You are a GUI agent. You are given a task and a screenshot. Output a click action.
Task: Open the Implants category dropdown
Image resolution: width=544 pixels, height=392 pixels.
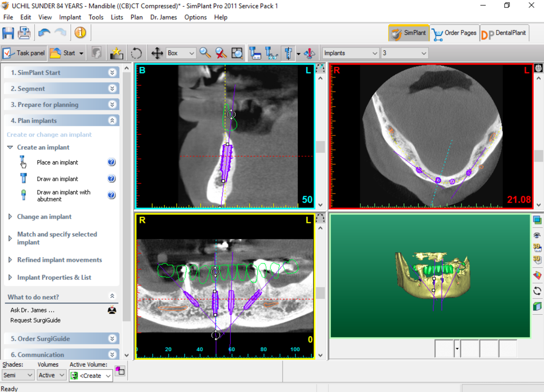(x=375, y=53)
